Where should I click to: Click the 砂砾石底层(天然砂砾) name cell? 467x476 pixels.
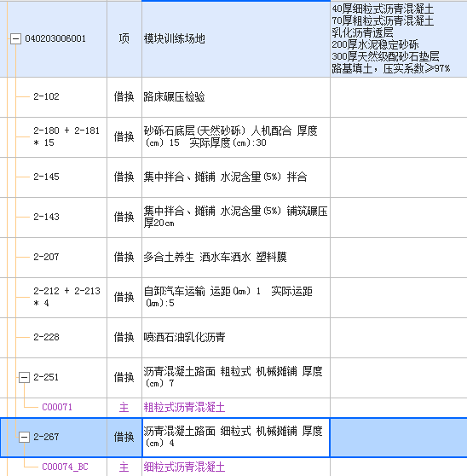[x=236, y=137]
